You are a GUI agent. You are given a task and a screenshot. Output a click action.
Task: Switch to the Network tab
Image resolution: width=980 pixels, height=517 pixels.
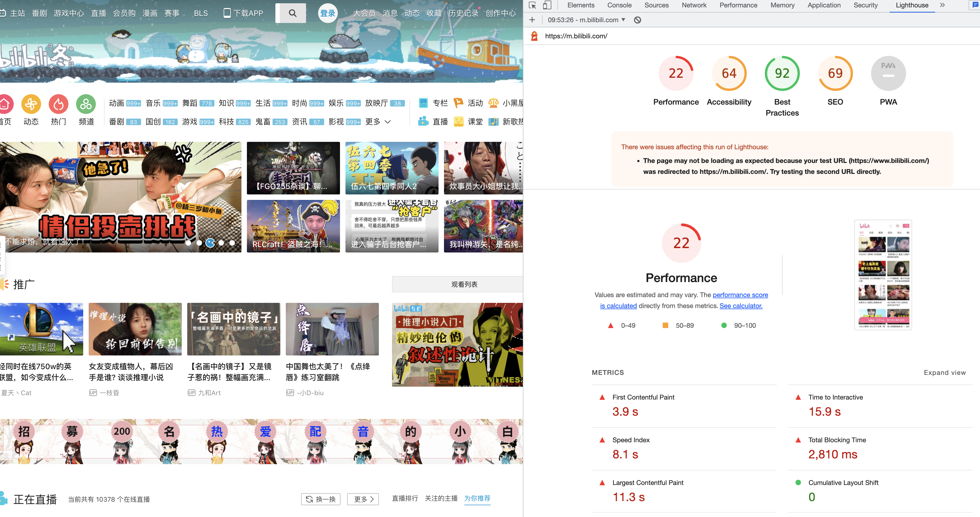pos(694,5)
